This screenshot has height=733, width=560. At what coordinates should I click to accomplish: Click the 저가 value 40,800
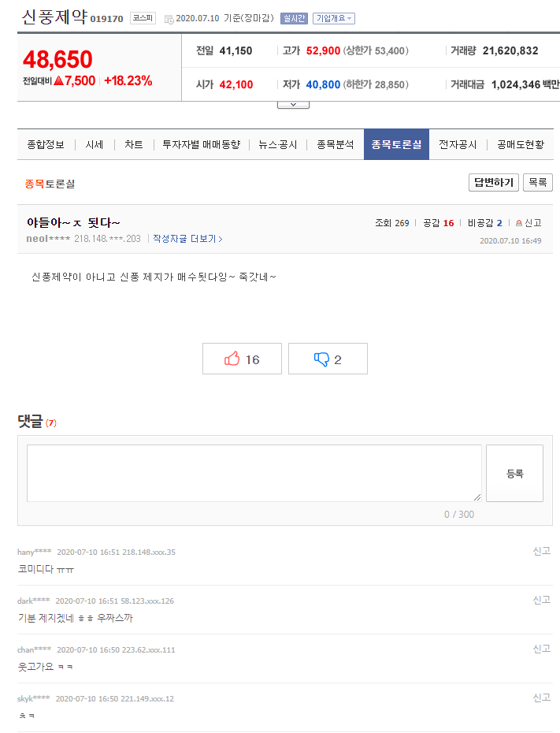tap(323, 84)
